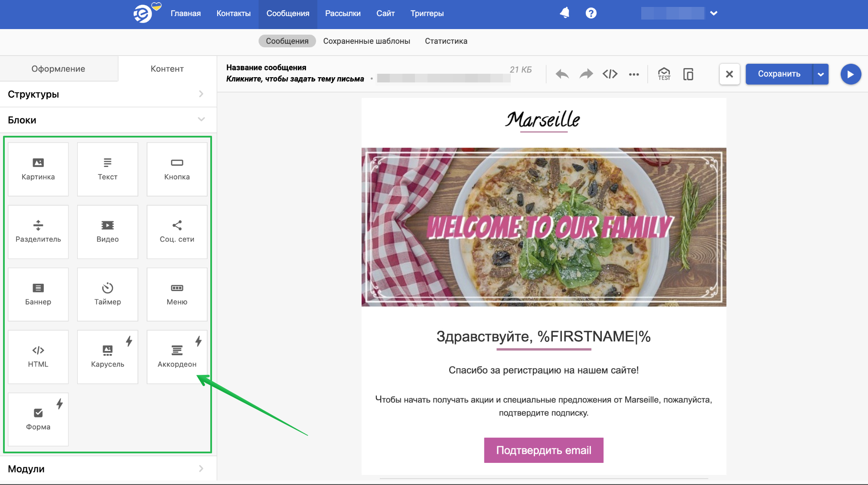This screenshot has height=485, width=868.
Task: Add the Баннер banner block
Action: point(38,294)
